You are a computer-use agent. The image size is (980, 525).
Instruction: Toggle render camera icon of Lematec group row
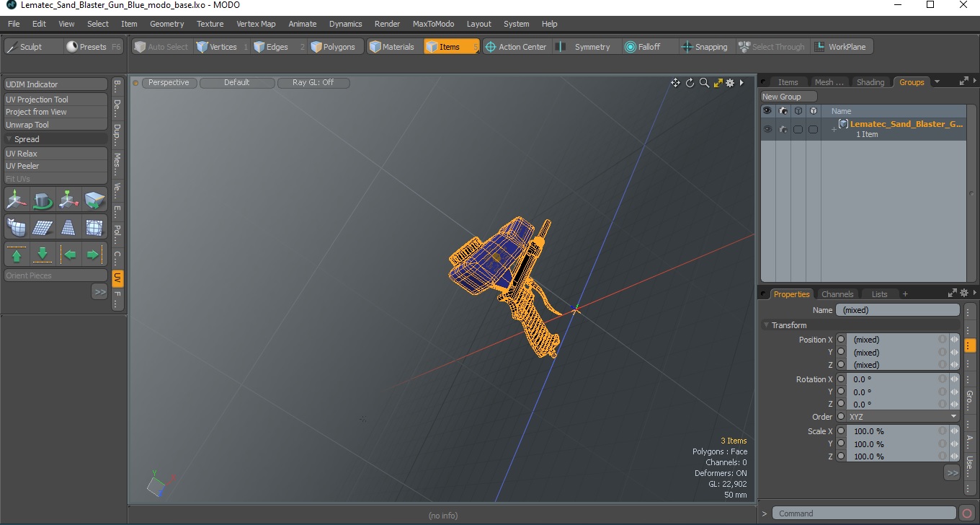(783, 129)
